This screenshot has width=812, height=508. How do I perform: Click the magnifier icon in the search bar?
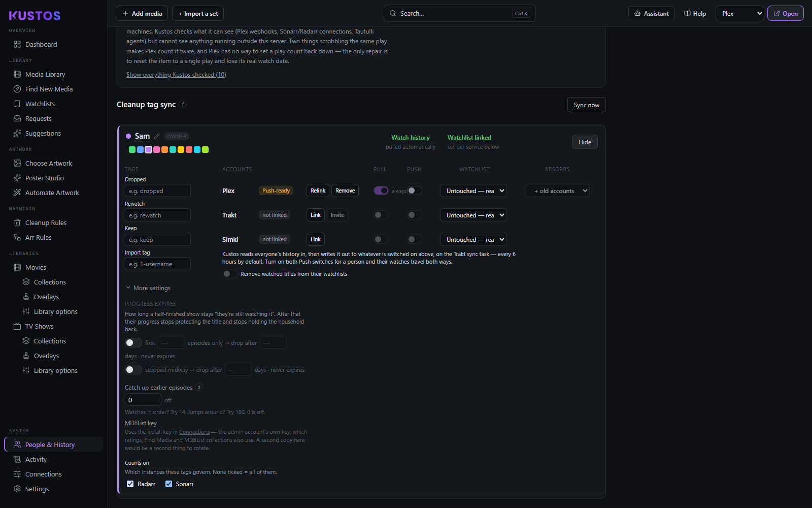coord(393,14)
